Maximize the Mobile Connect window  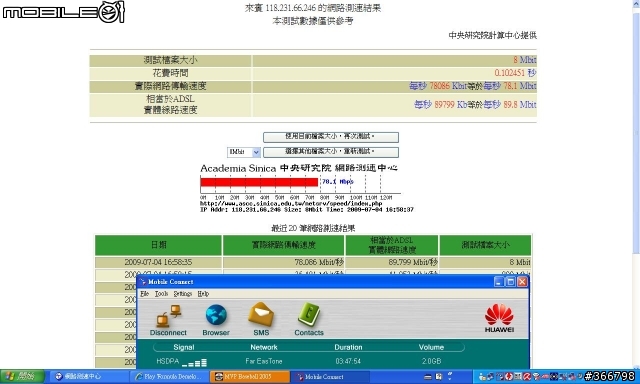click(511, 282)
